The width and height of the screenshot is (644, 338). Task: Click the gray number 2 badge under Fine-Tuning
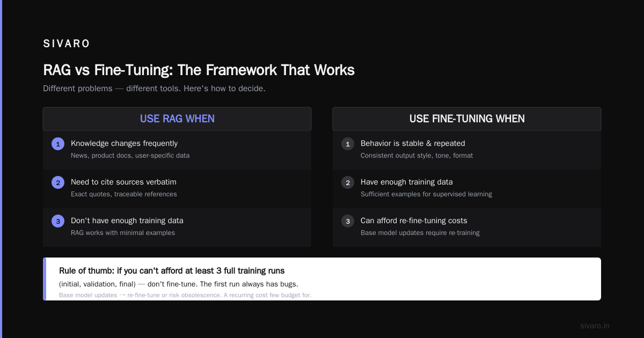[x=348, y=182]
